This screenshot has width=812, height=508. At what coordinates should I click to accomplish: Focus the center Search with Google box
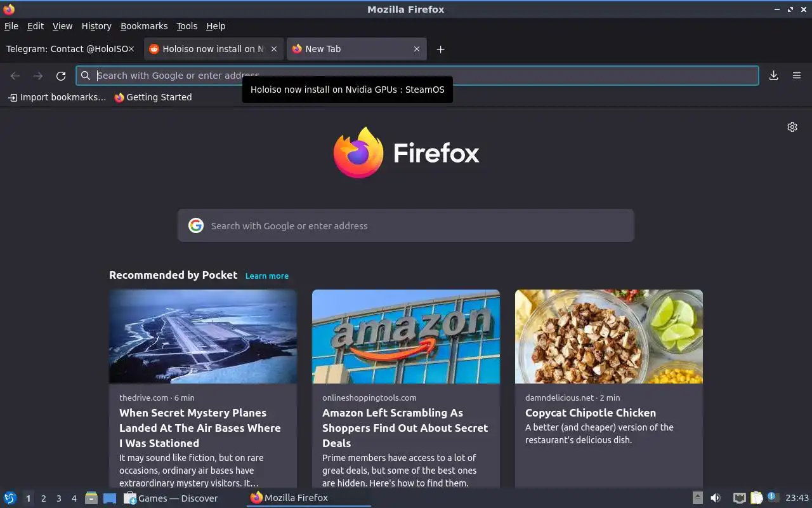pyautogui.click(x=406, y=225)
